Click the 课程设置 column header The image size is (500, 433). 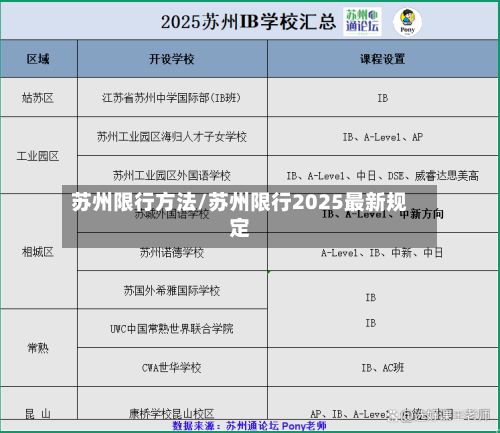tap(383, 59)
